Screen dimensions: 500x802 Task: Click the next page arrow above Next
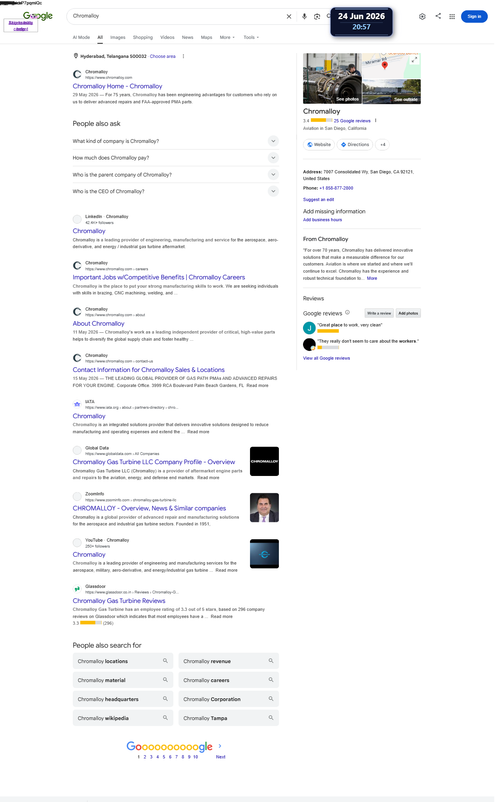click(x=220, y=746)
